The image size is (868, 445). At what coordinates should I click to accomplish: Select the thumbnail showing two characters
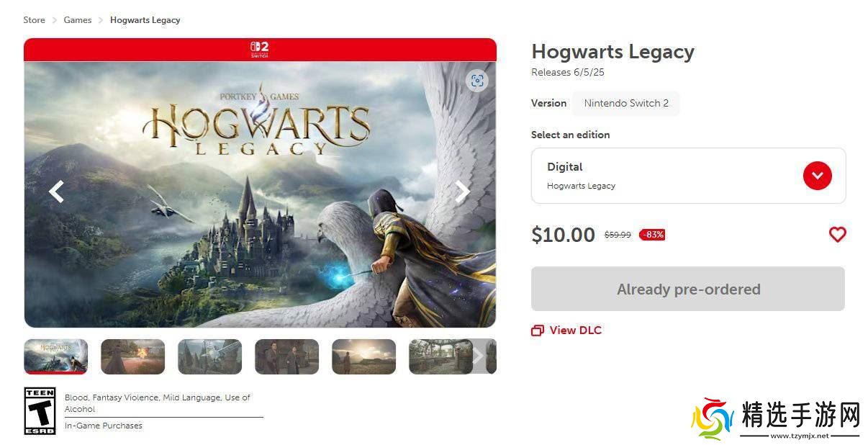pos(286,356)
